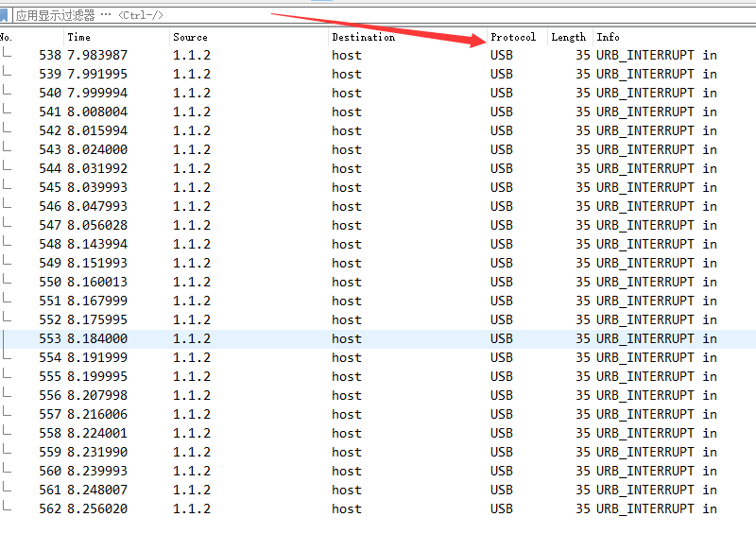The height and width of the screenshot is (534, 756).
Task: Select packet number 561
Action: pos(378,491)
